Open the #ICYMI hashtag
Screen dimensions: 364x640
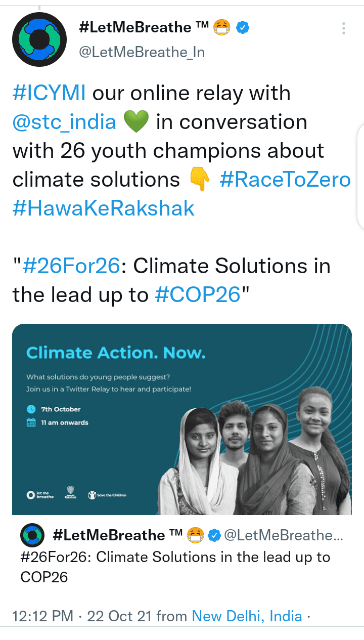pos(49,94)
